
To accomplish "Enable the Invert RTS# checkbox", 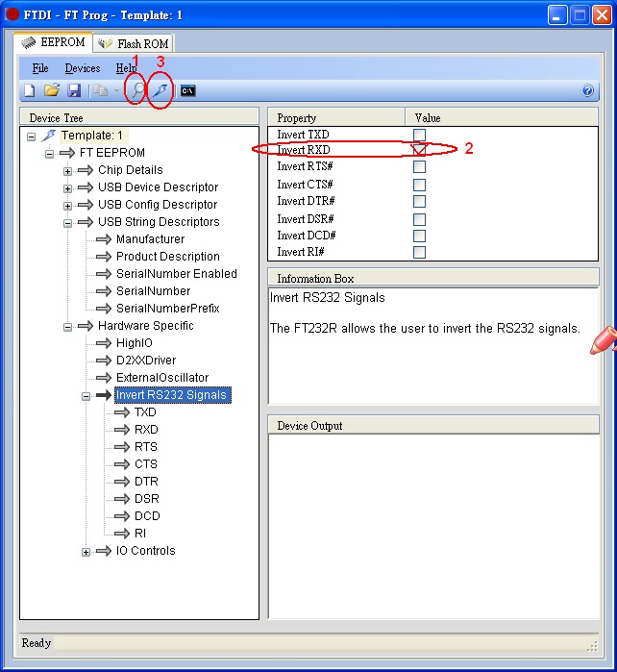I will (419, 166).
